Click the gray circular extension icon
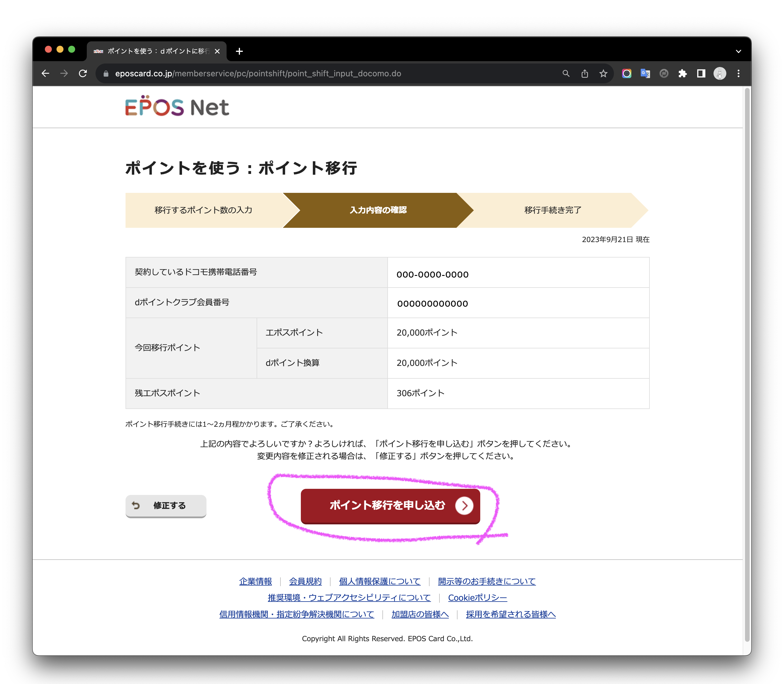Screen dimensions: 784x684 point(664,73)
